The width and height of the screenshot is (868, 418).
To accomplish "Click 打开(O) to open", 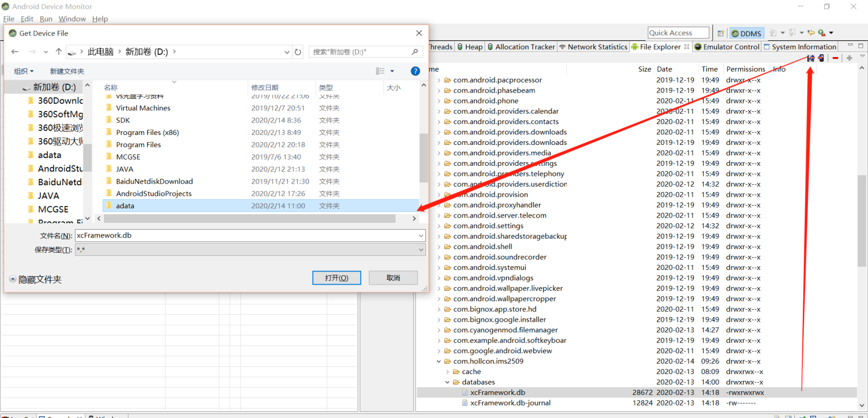I will (337, 278).
